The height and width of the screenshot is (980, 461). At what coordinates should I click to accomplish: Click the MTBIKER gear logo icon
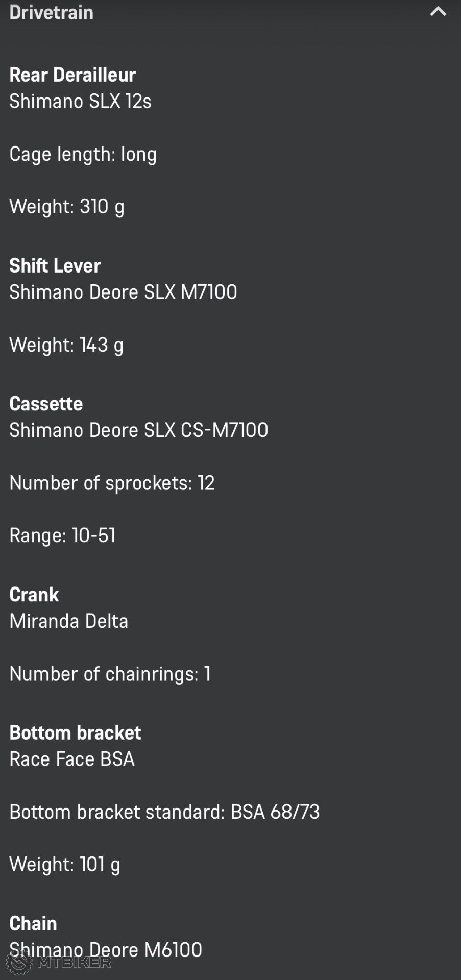19,962
